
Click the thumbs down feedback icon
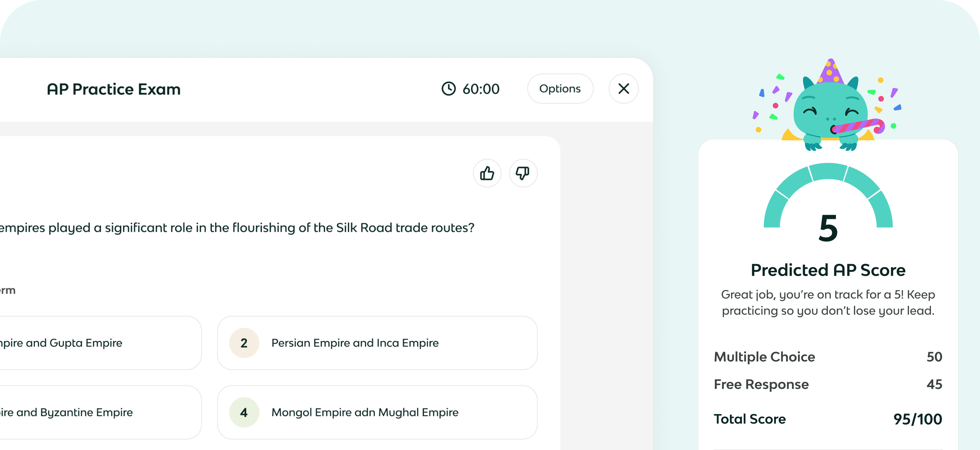click(523, 174)
